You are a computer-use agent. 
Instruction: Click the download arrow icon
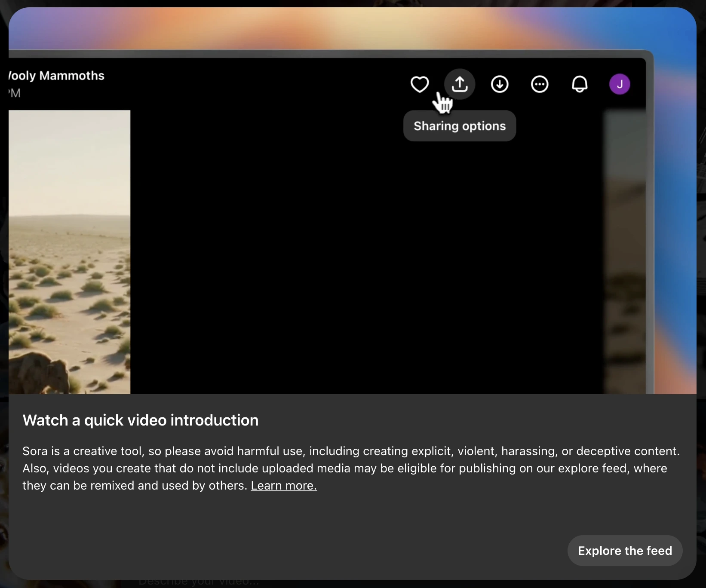pos(500,84)
